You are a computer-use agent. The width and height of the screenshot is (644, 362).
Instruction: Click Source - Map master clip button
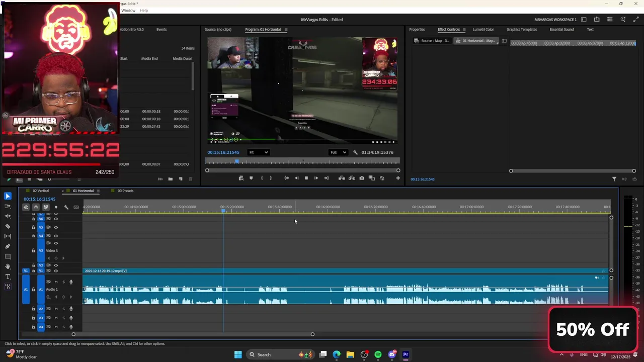432,41
